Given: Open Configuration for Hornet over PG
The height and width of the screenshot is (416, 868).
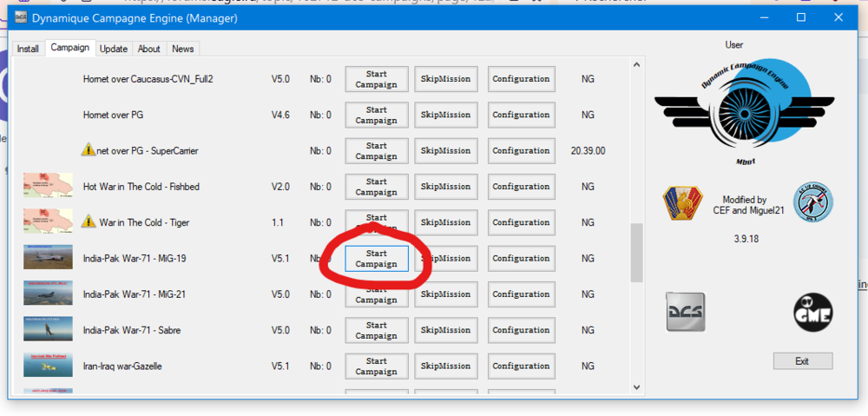Looking at the screenshot, I should click(521, 116).
